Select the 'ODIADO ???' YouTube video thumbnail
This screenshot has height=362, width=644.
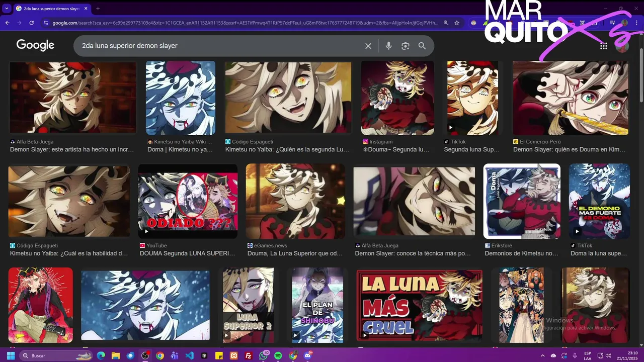[188, 201]
